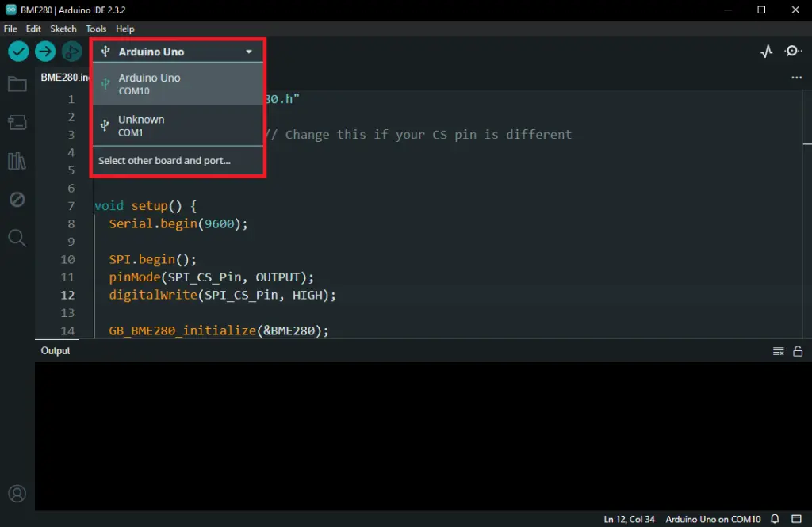Click Arduino Uno on COM10 in status bar
812x527 pixels.
713,519
